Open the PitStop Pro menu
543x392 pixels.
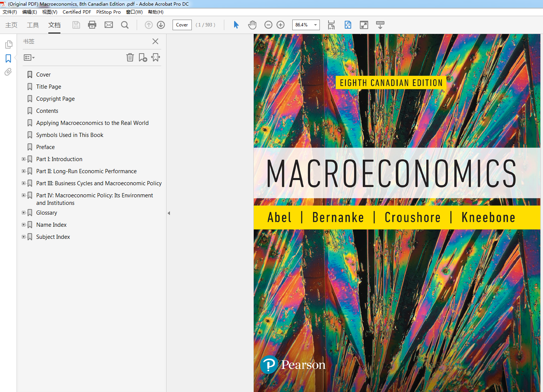click(108, 12)
